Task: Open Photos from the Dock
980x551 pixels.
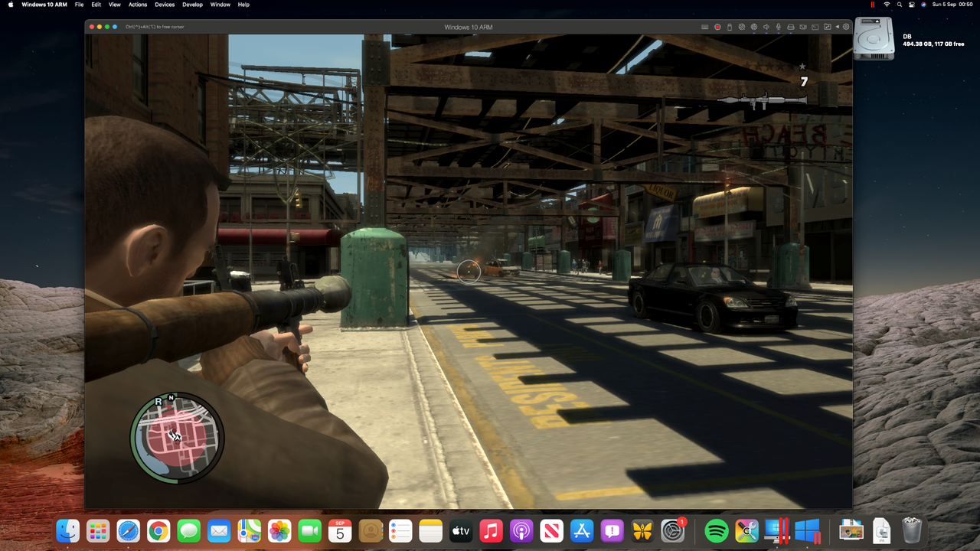Action: 279,530
